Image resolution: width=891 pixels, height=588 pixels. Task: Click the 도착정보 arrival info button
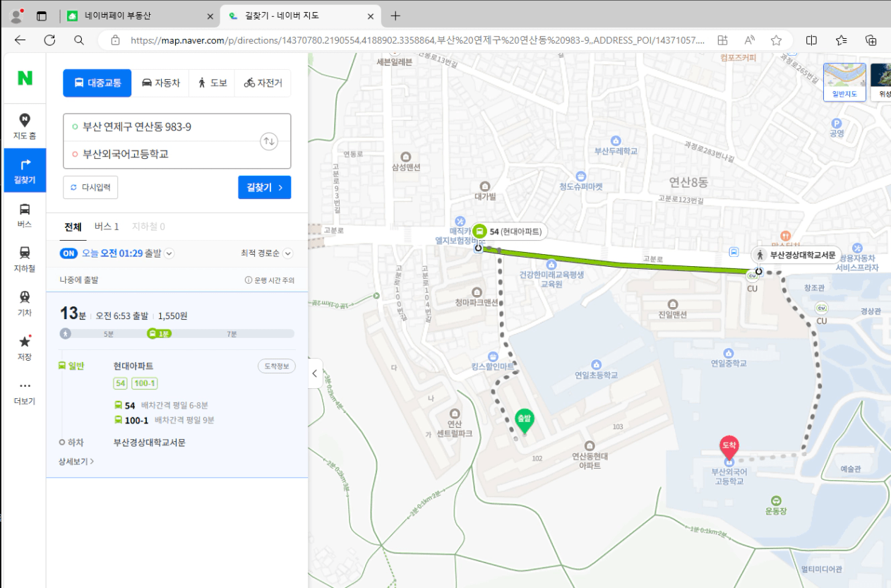[276, 366]
